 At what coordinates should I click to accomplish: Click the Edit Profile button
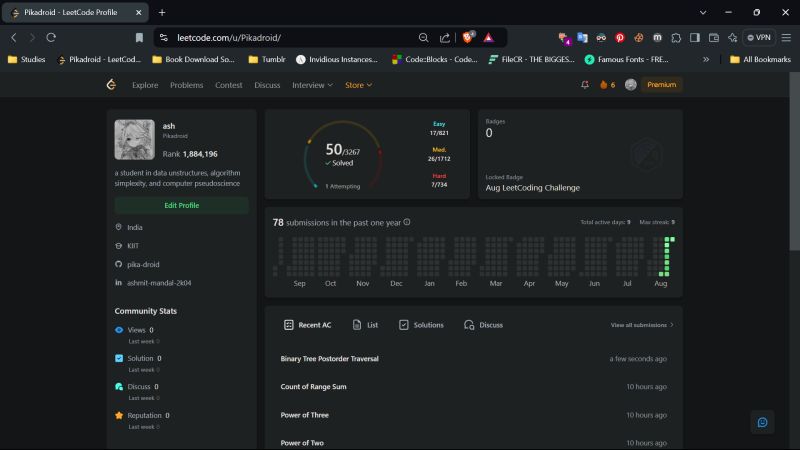point(182,205)
